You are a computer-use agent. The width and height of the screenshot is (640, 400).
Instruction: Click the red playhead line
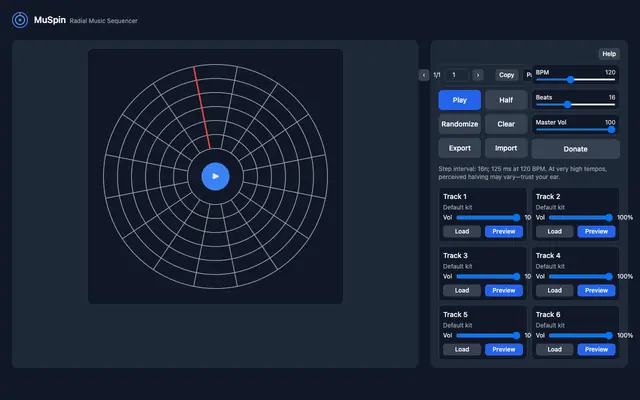[202, 108]
